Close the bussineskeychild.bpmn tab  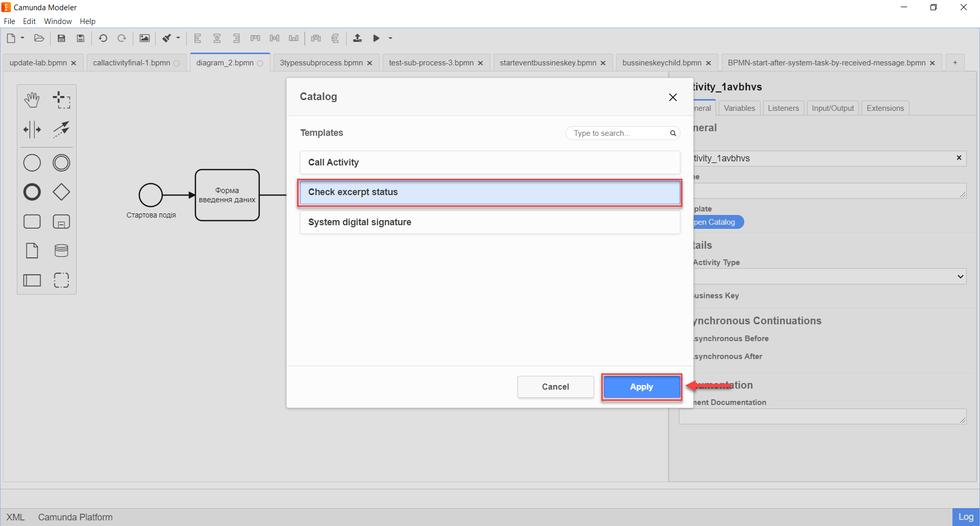[708, 63]
